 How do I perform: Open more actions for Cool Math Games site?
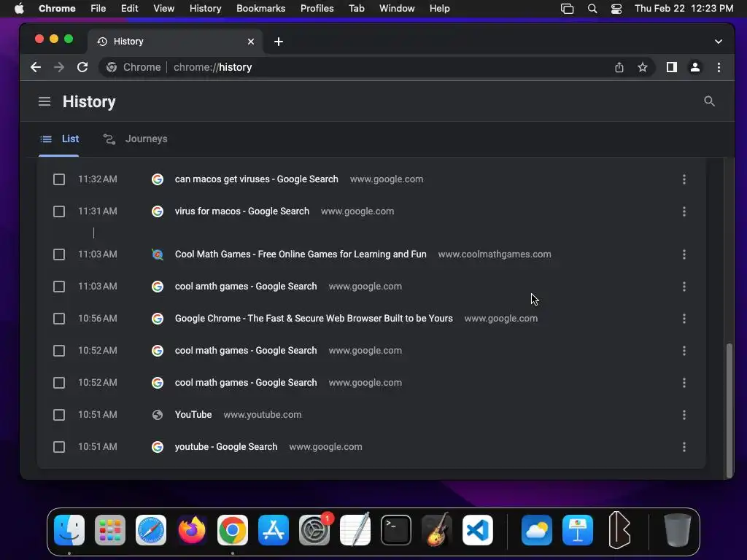click(684, 254)
